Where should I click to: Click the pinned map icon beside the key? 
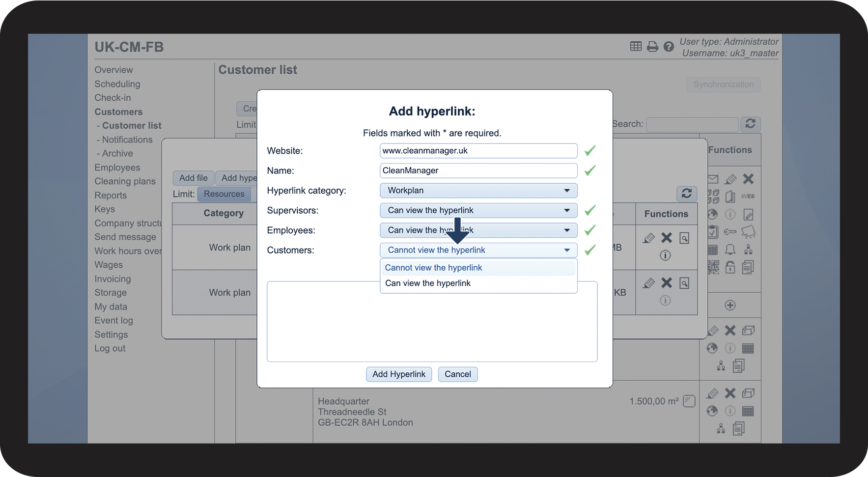(x=748, y=231)
